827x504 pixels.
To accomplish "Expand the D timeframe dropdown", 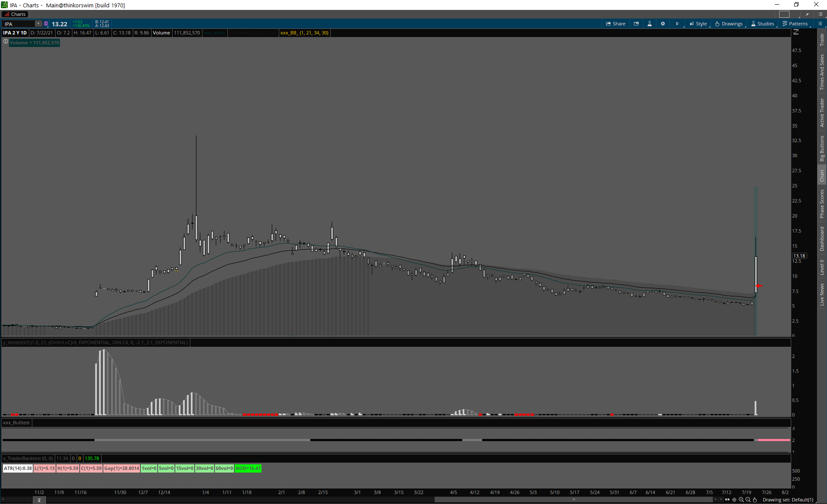I will [x=677, y=24].
